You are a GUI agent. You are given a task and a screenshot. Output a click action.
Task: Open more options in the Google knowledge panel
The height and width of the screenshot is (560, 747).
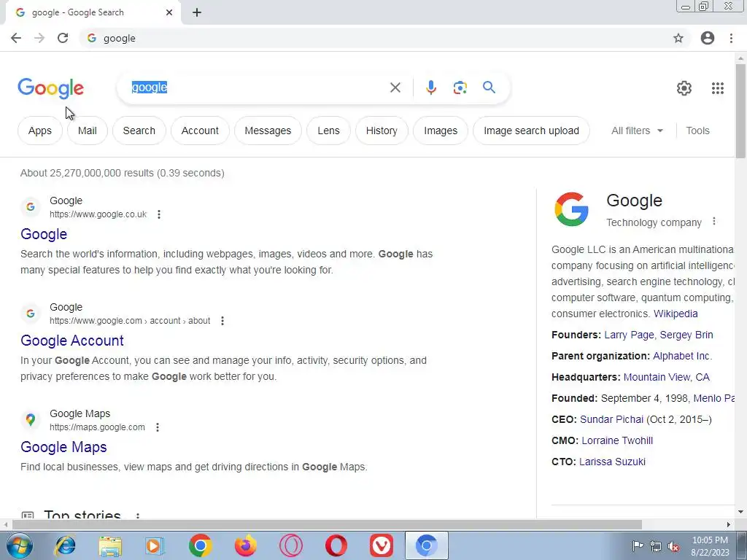point(713,222)
